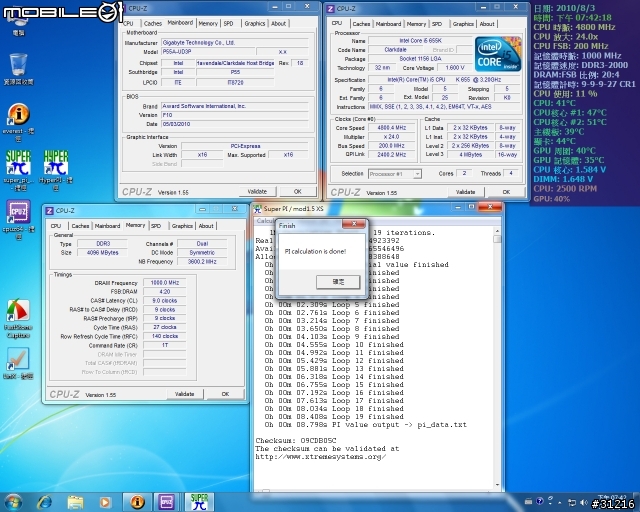The width and height of the screenshot is (640, 512).
Task: Click OK in the Memory CPU-Z window
Action: click(225, 394)
